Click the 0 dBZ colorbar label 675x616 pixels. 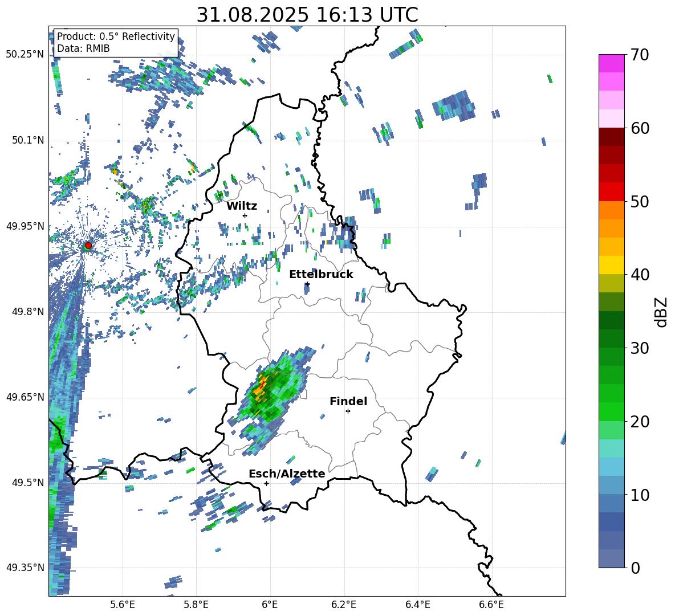[x=635, y=568]
